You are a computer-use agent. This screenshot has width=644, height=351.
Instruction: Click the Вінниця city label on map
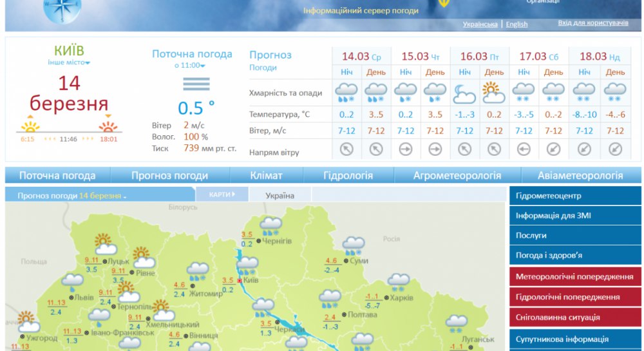click(x=204, y=336)
